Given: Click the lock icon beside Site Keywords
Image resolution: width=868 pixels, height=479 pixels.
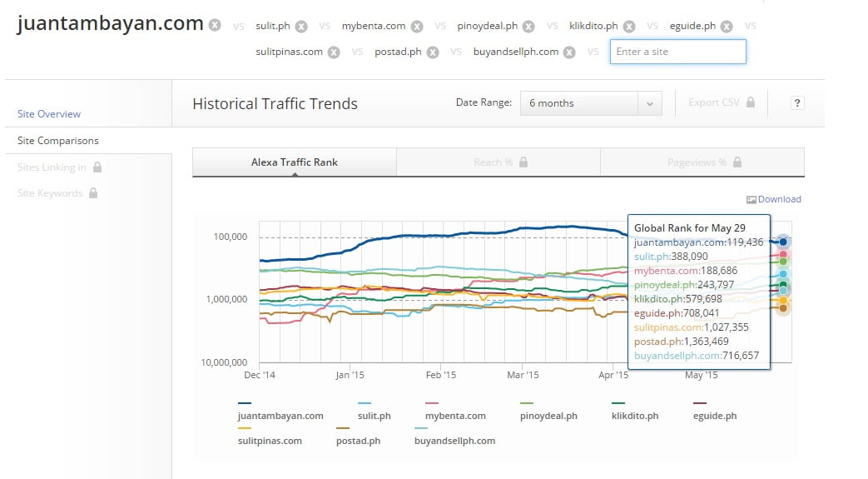Looking at the screenshot, I should click(93, 192).
